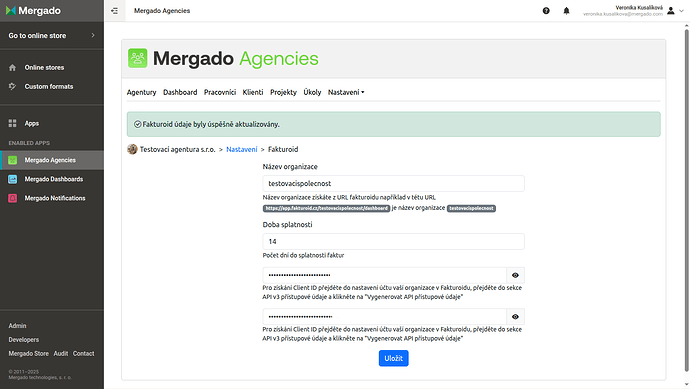This screenshot has height=389, width=690.
Task: Show the second hidden secret field
Action: (x=515, y=317)
